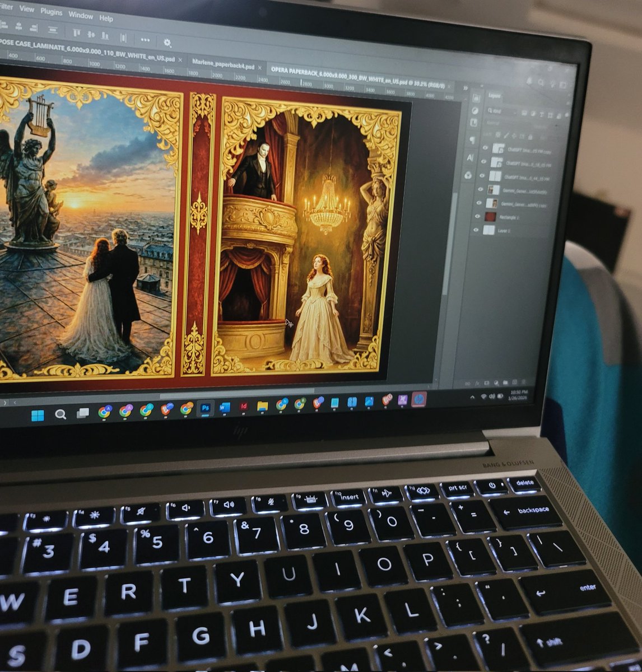Click the Layer 1 white thumbnail

[x=489, y=230]
